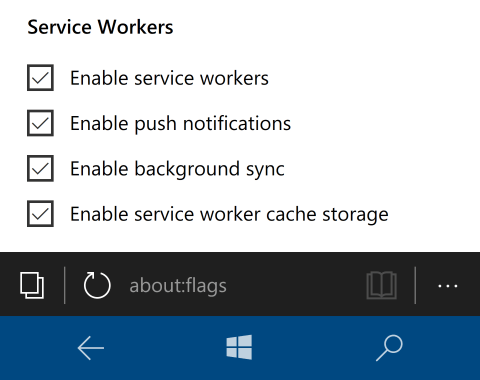Open reading view book icon

(x=381, y=285)
